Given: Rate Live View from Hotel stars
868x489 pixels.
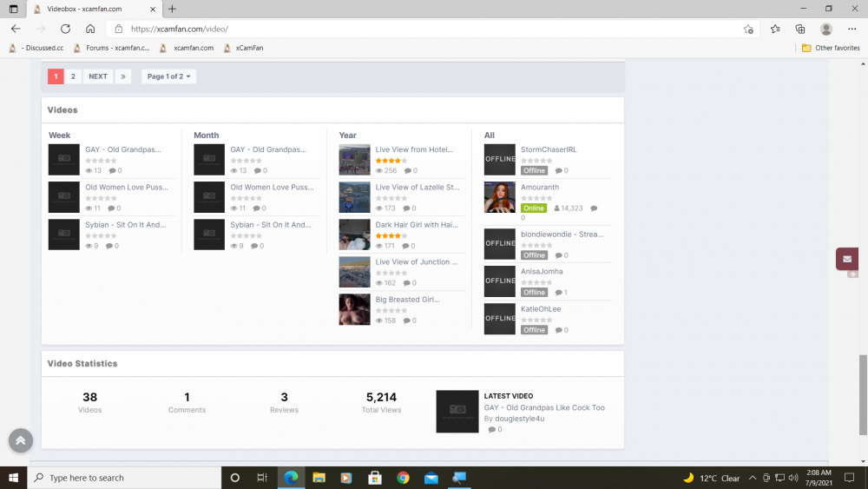Looking at the screenshot, I should click(x=391, y=161).
